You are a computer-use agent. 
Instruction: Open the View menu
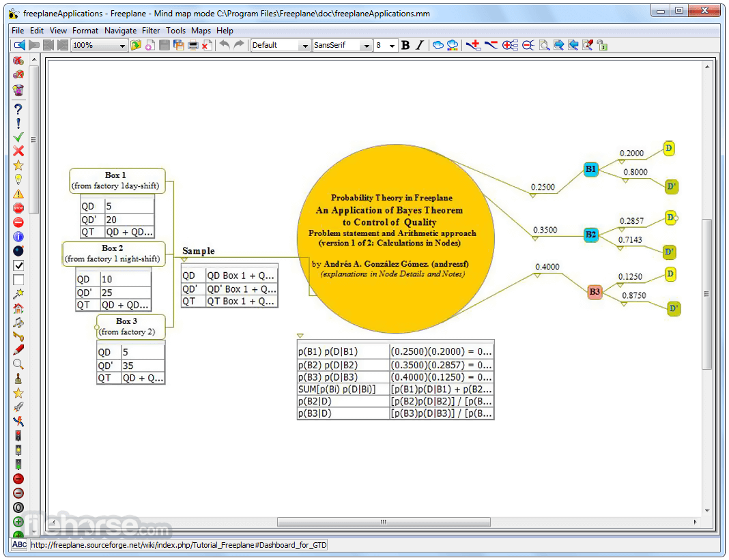[x=58, y=31]
